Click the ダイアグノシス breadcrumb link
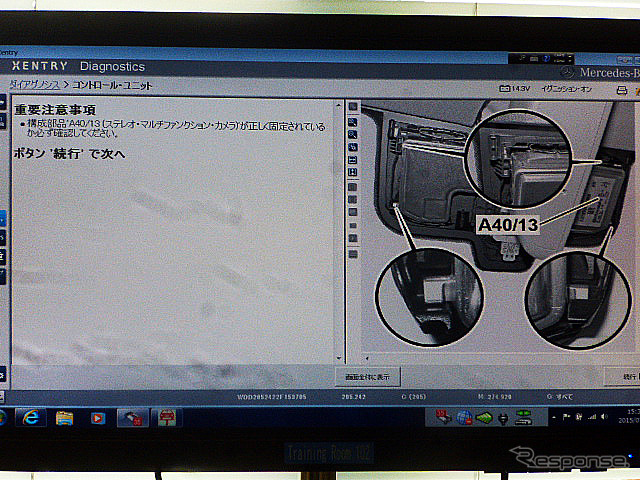640x480 pixels. coord(35,85)
